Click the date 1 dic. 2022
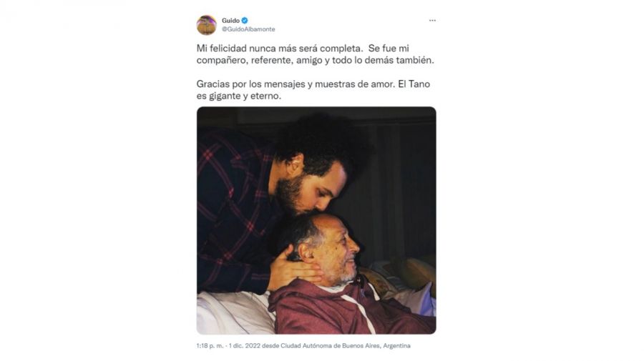Screen dimensions: 644x361 point(245,346)
